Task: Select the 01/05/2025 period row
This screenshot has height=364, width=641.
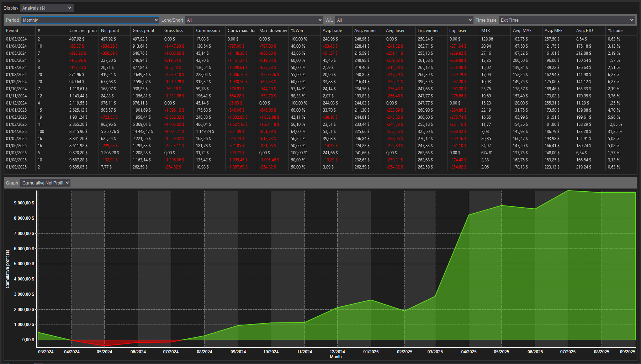Action: tap(320, 139)
